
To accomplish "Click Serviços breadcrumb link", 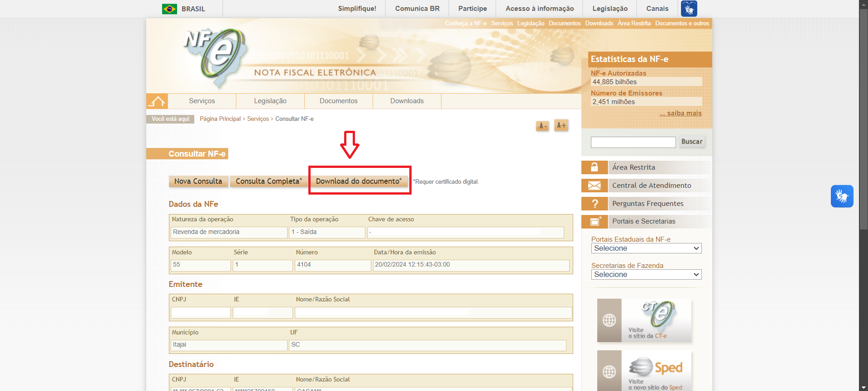I will coord(258,119).
